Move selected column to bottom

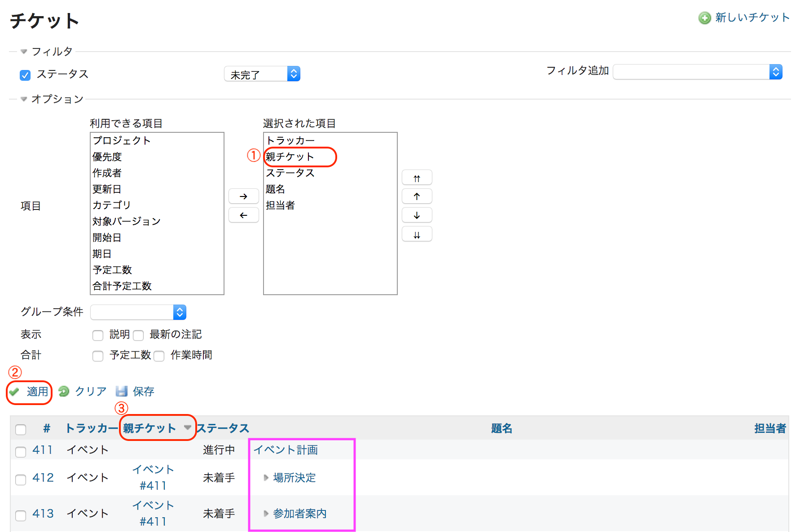coord(417,234)
